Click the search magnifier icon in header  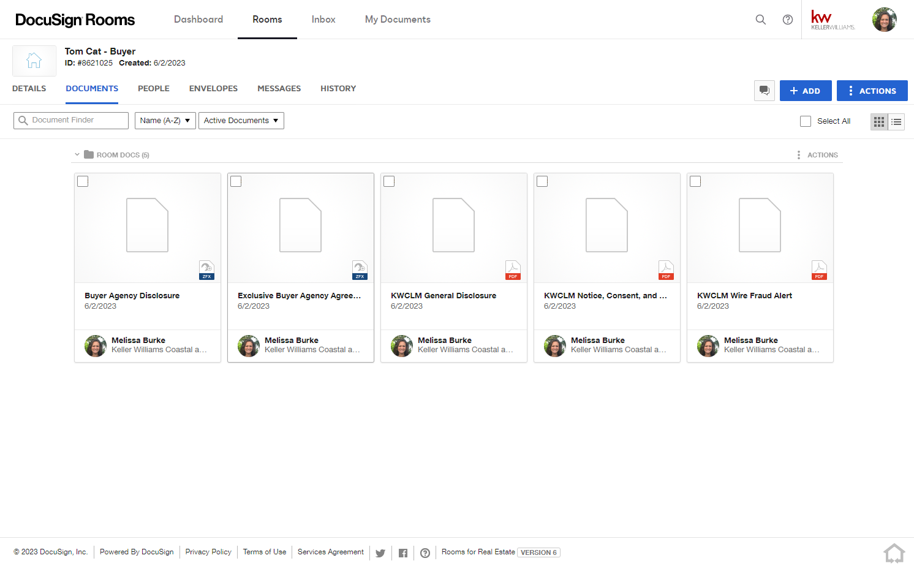coord(761,20)
